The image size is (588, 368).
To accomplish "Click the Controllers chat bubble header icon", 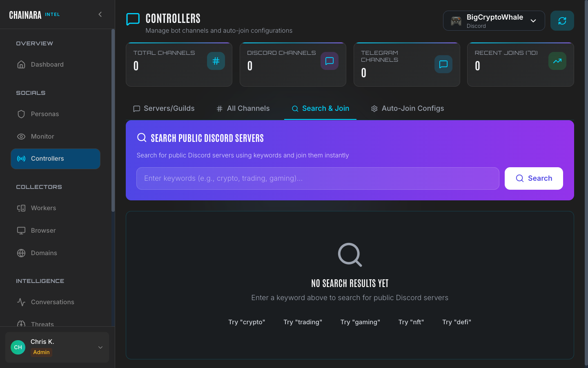I will coord(133,19).
